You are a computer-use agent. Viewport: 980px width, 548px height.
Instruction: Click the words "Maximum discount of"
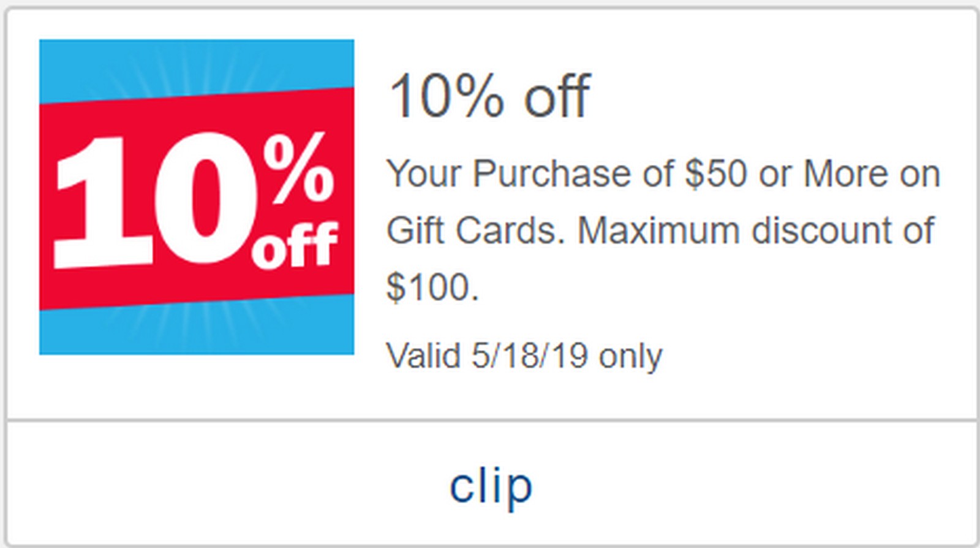pos(756,230)
